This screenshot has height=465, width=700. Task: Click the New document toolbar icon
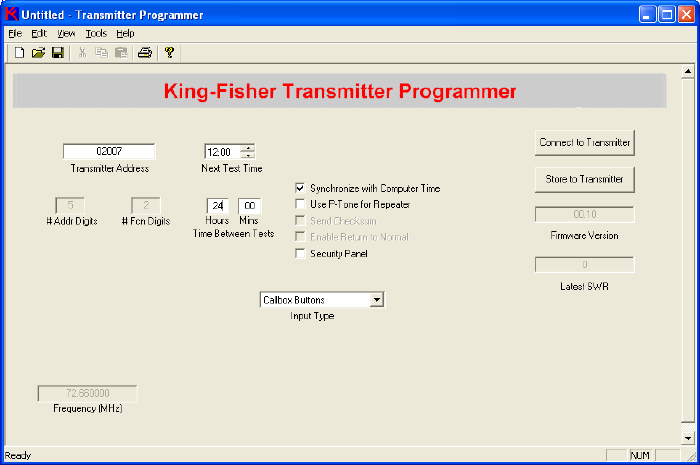19,53
